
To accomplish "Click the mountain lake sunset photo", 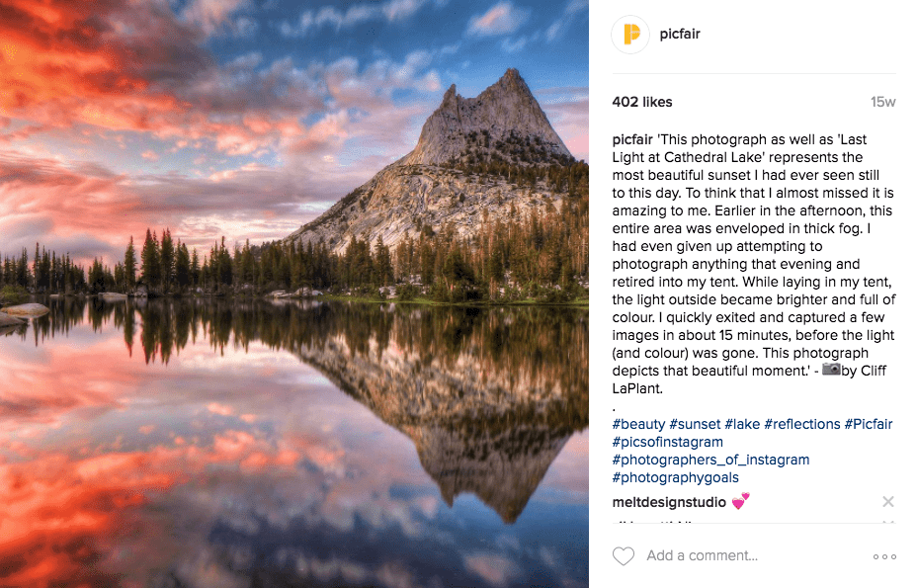I will [294, 294].
